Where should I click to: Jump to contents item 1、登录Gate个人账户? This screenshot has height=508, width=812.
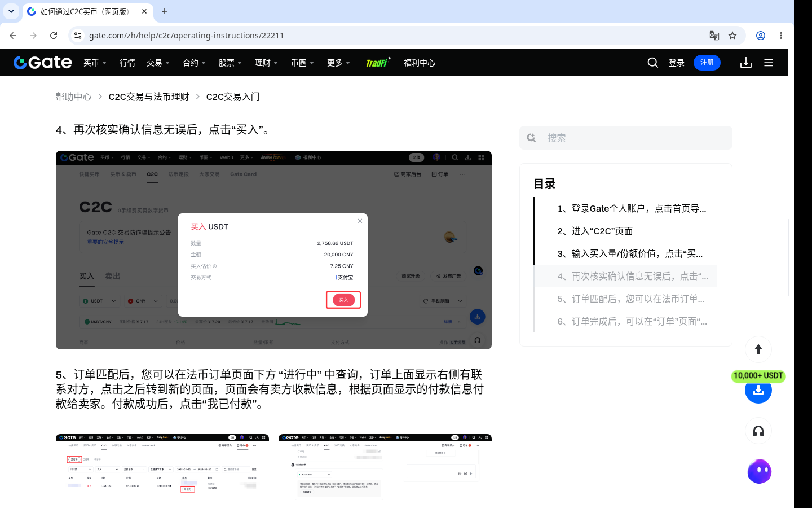tap(632, 208)
